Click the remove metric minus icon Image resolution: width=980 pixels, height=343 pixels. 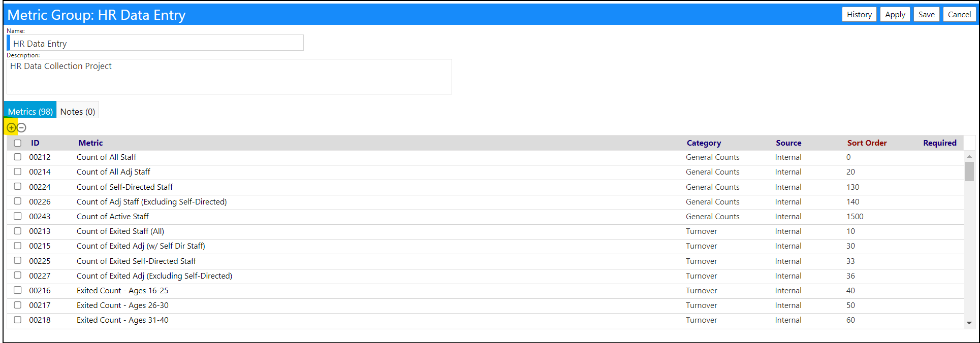pyautogui.click(x=21, y=128)
